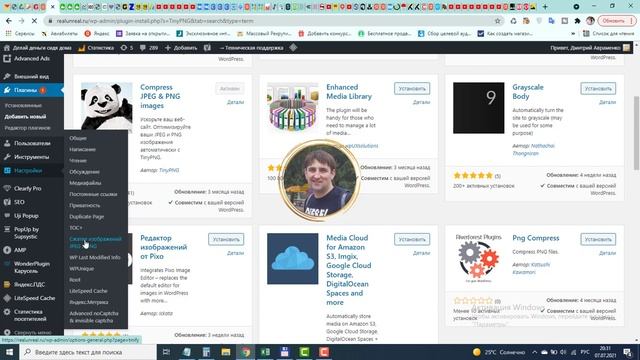Click the updates counter in admin bar

[127, 48]
